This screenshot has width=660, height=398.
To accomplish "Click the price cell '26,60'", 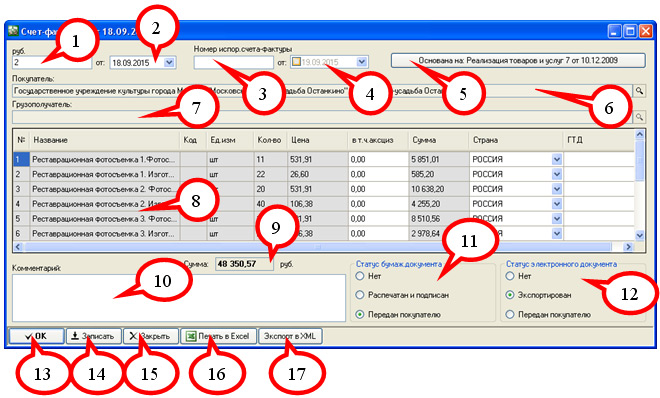I will (318, 174).
